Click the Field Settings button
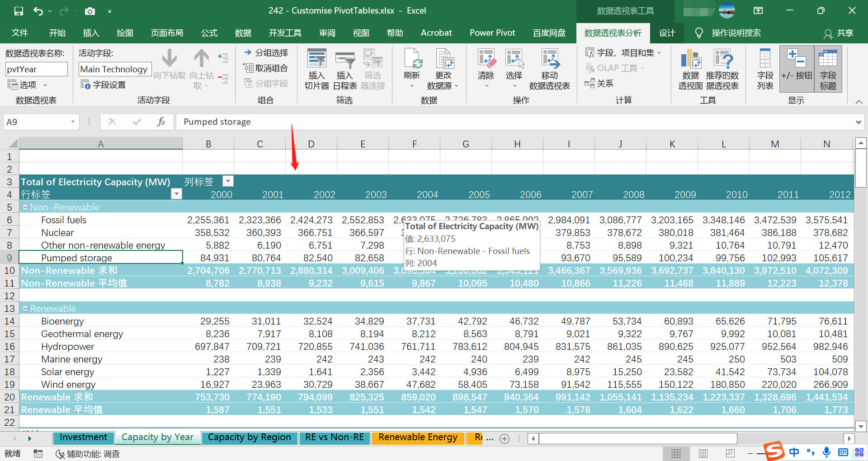The image size is (868, 461). (104, 85)
